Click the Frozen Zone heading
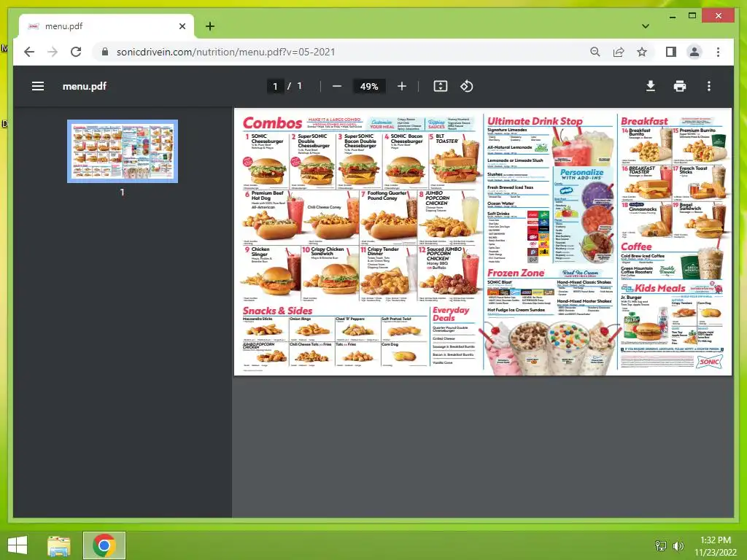 [x=516, y=273]
